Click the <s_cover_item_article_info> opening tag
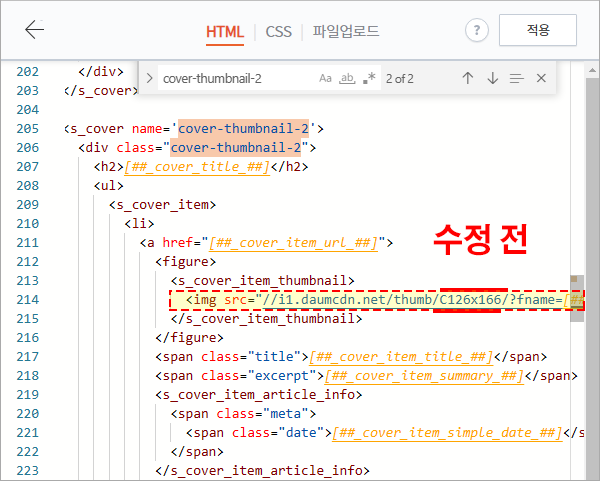The height and width of the screenshot is (481, 600). [x=259, y=395]
